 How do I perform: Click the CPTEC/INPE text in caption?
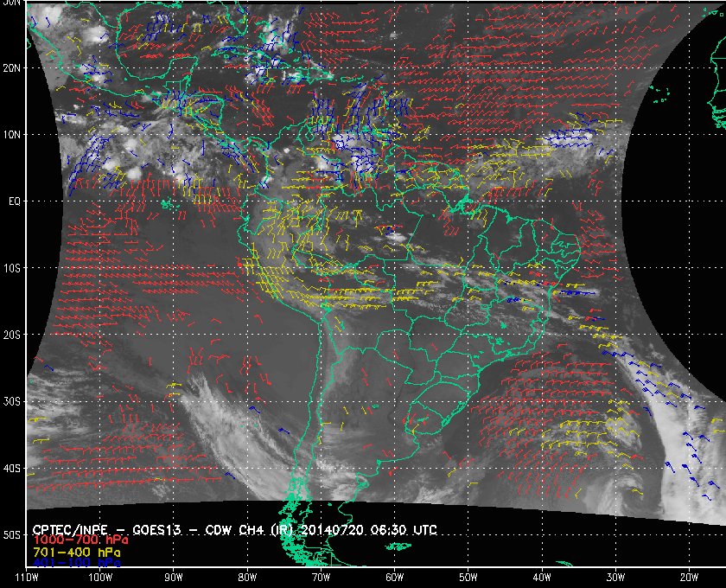coord(70,530)
